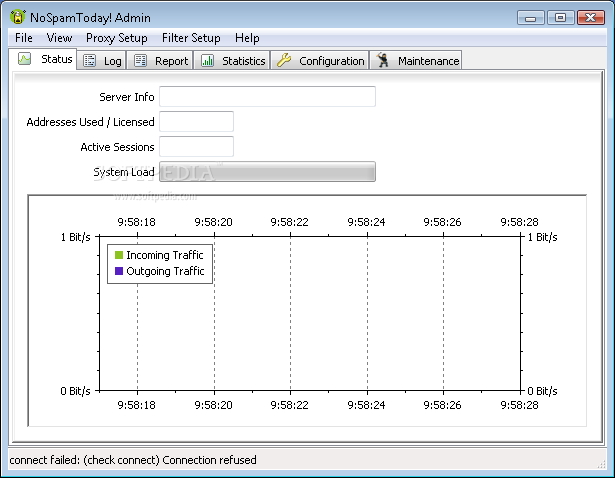
Task: Click the connect failed status bar message
Action: 133,460
